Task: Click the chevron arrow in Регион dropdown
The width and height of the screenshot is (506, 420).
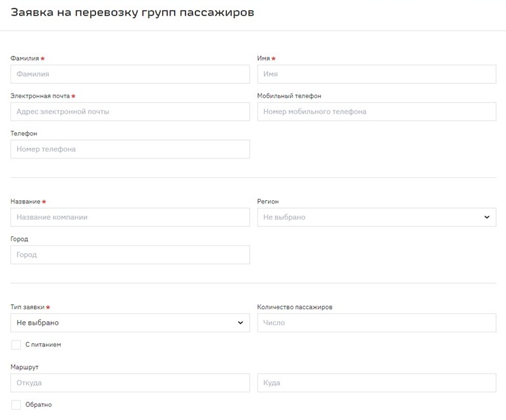Action: pyautogui.click(x=486, y=217)
